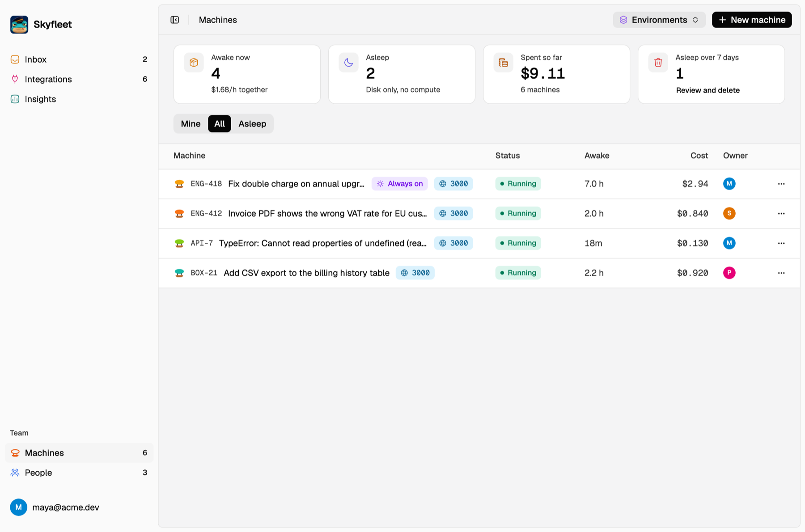This screenshot has height=532, width=805.
Task: Open more options for ENG-412 row
Action: point(781,214)
